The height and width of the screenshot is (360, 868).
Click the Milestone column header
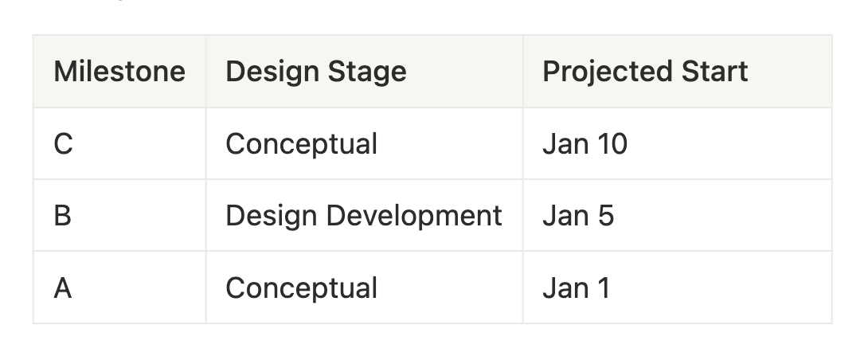(x=119, y=72)
